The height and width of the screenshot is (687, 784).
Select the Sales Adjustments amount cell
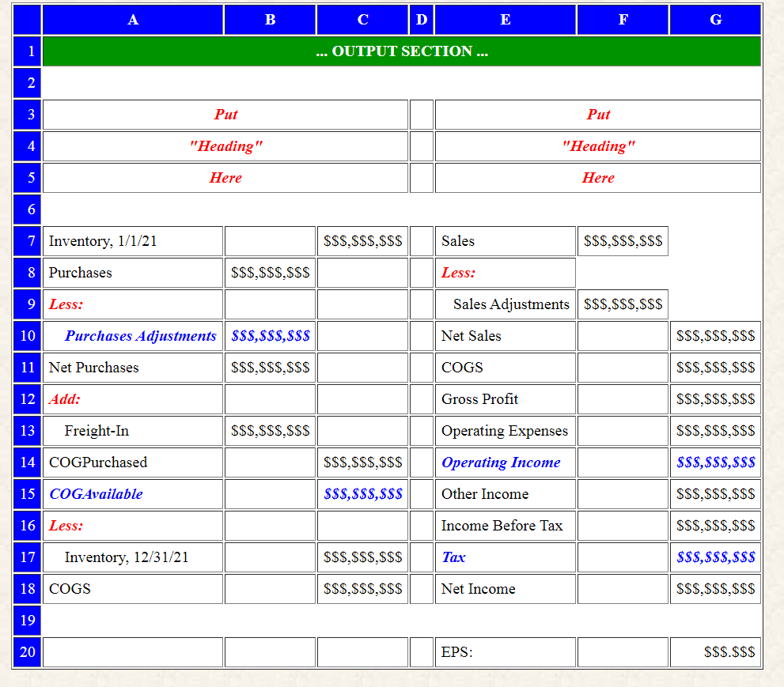coord(623,304)
